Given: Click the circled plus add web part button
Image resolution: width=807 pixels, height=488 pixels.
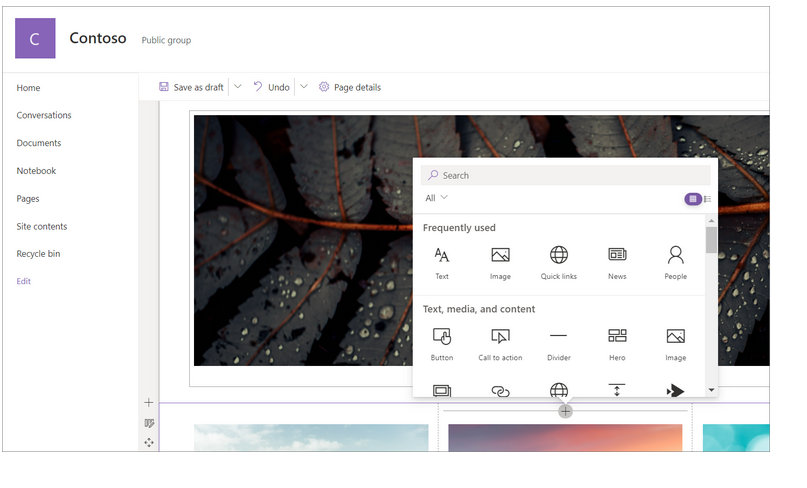Looking at the screenshot, I should click(x=566, y=411).
